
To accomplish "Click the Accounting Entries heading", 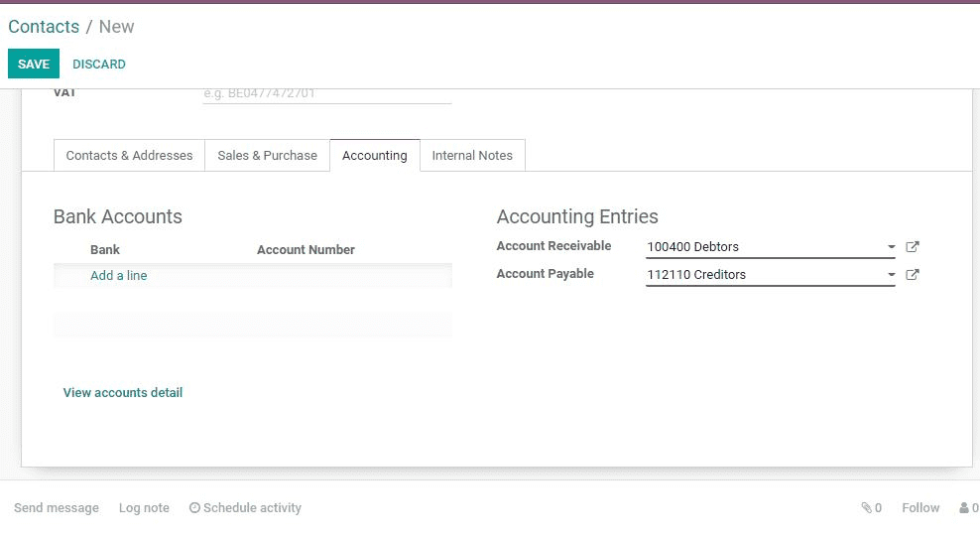I will click(x=577, y=216).
